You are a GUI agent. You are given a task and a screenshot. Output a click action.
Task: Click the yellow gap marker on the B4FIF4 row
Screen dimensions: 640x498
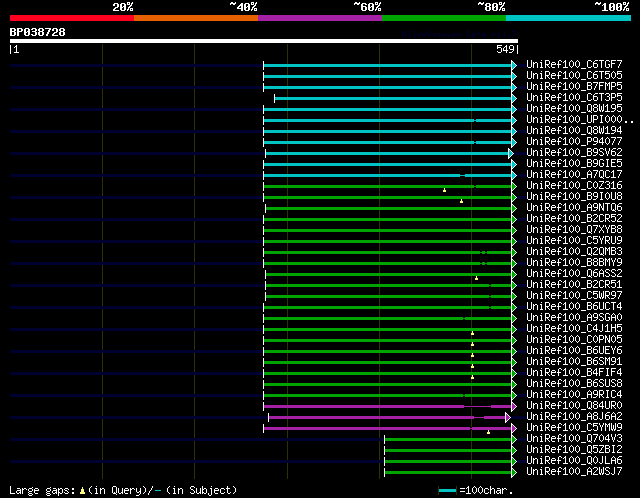pyautogui.click(x=472, y=376)
